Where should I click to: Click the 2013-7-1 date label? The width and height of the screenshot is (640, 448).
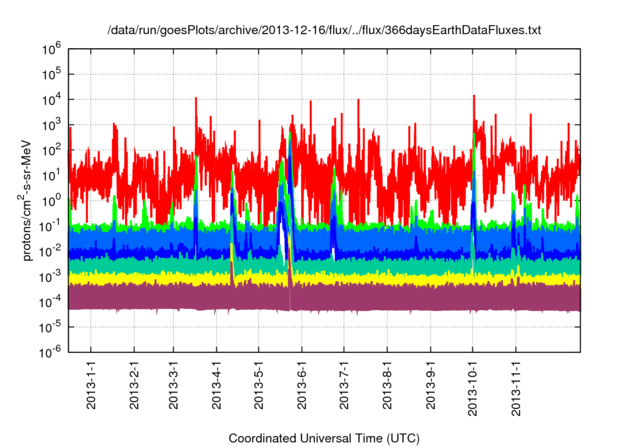coord(344,385)
